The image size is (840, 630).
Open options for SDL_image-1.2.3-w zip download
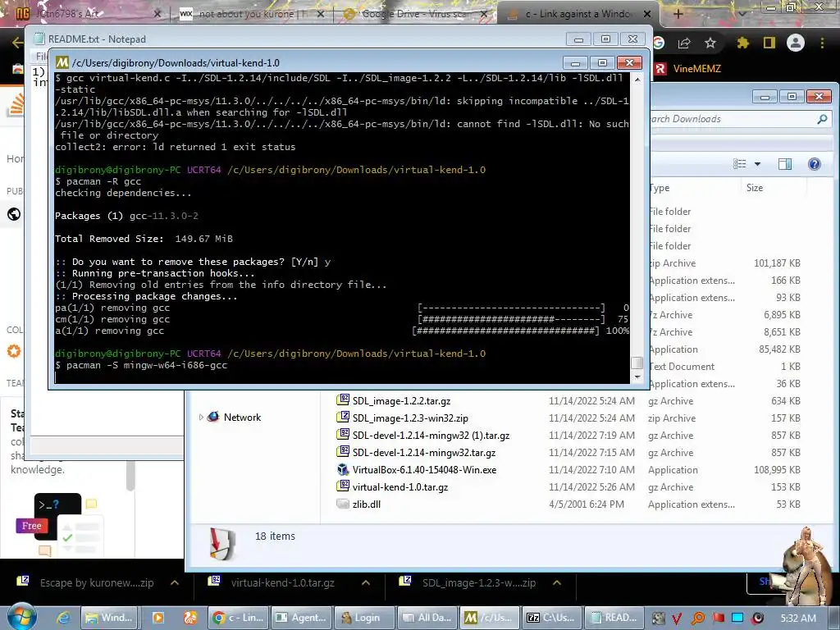tap(557, 583)
